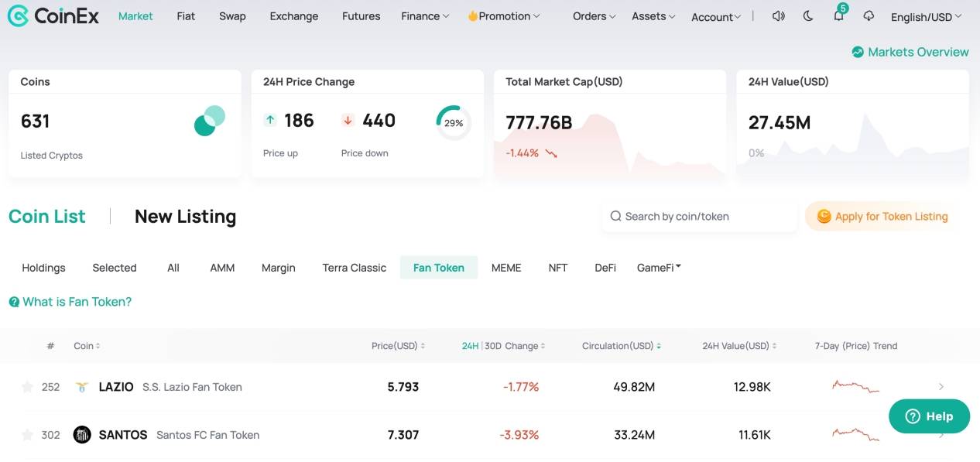Sort table by Coin column
The image size is (980, 462).
(87, 346)
